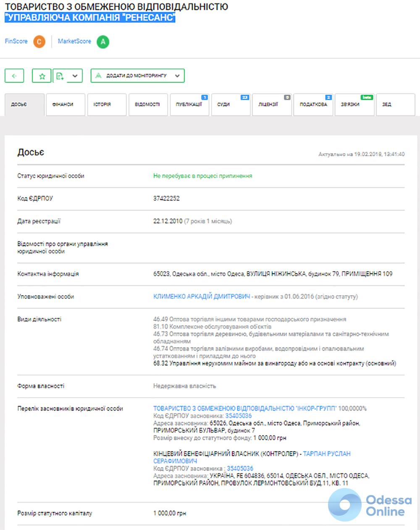The image size is (420, 530).
Task: Click the orange FinScore C badge
Action: 39,42
